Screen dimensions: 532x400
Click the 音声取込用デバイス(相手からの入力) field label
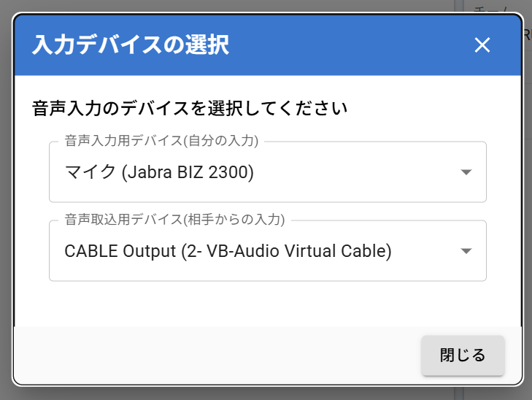click(x=174, y=218)
